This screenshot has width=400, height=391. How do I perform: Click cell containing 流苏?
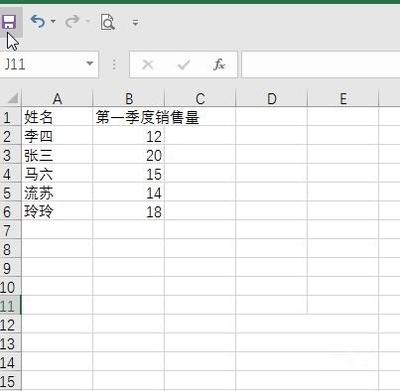tap(57, 193)
